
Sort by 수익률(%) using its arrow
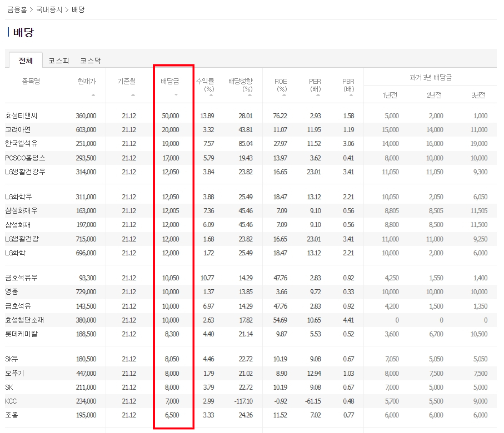211,95
